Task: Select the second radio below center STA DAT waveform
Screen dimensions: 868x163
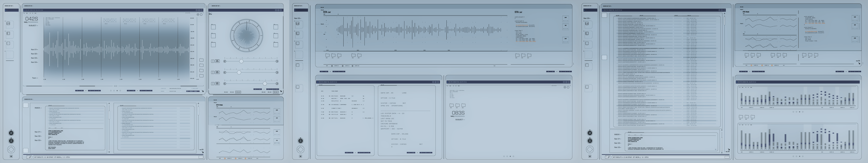Action: coord(343,66)
